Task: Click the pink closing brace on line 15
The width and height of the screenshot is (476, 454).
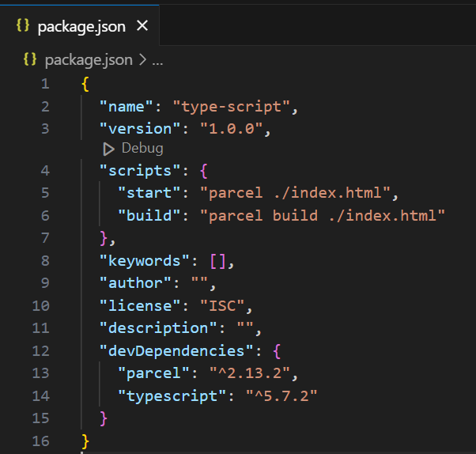Action: click(104, 418)
